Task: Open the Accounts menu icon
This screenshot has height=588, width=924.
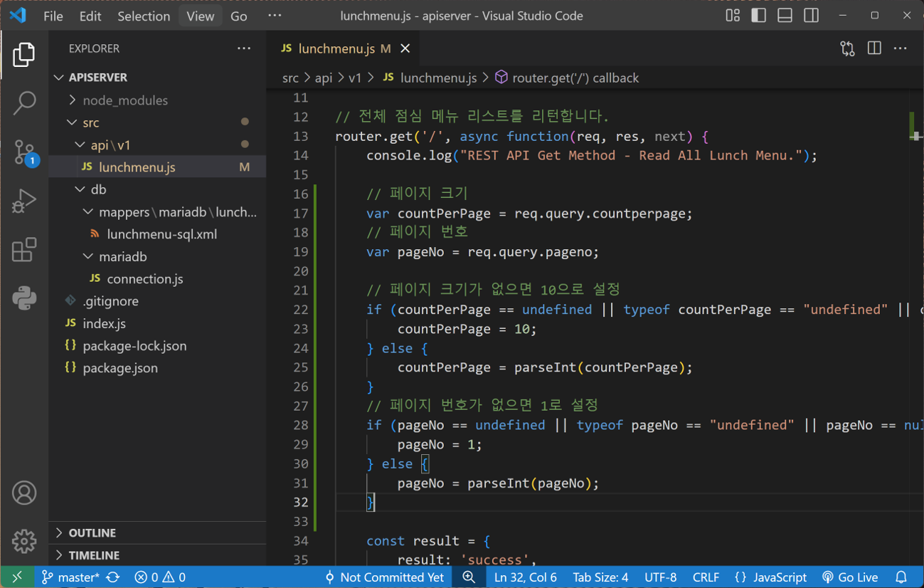Action: tap(24, 493)
